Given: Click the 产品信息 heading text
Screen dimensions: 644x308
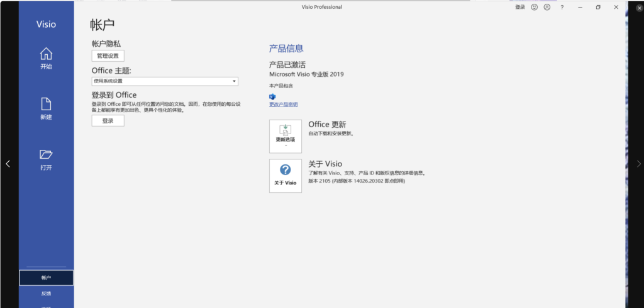Looking at the screenshot, I should 286,48.
